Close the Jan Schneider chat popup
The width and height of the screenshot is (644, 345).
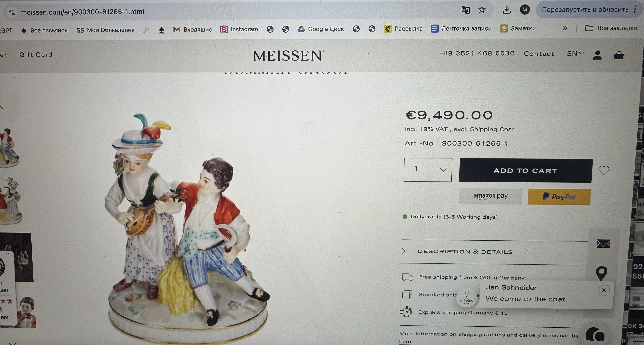(x=604, y=290)
